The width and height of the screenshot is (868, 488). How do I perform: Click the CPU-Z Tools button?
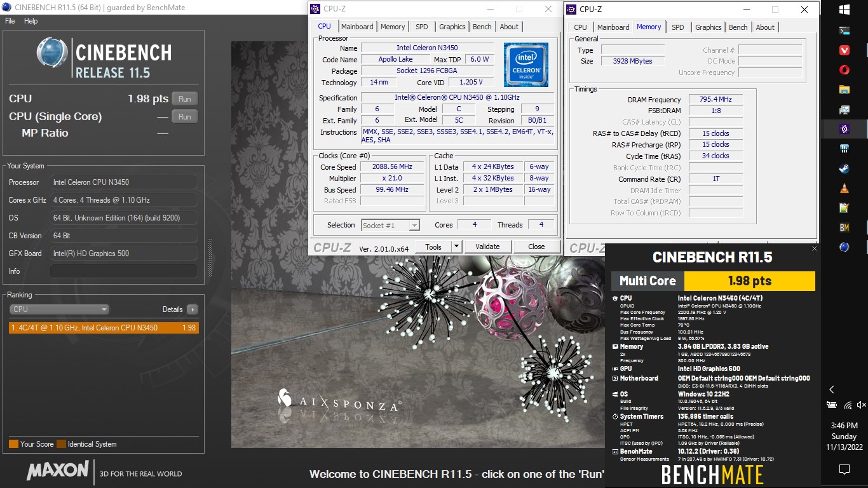(433, 247)
